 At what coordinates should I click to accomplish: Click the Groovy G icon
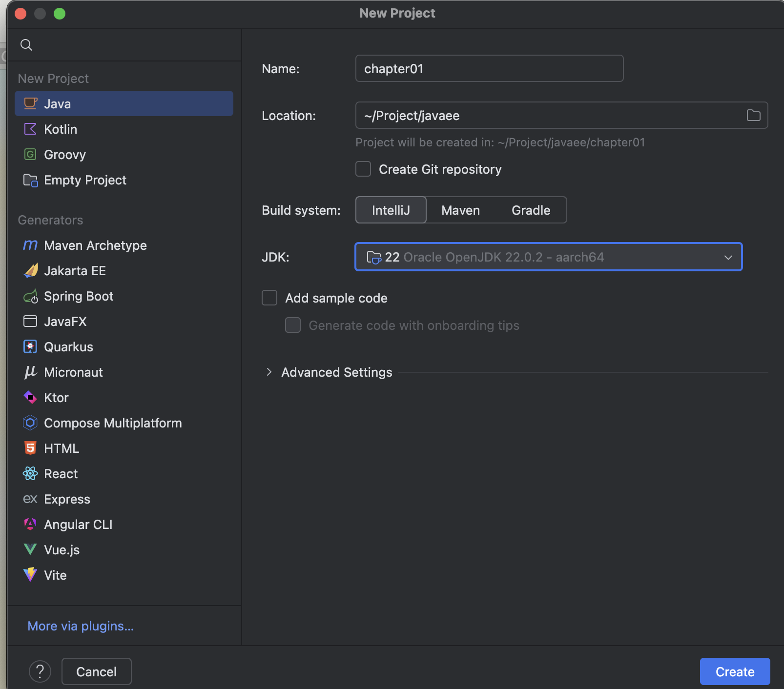pos(30,154)
